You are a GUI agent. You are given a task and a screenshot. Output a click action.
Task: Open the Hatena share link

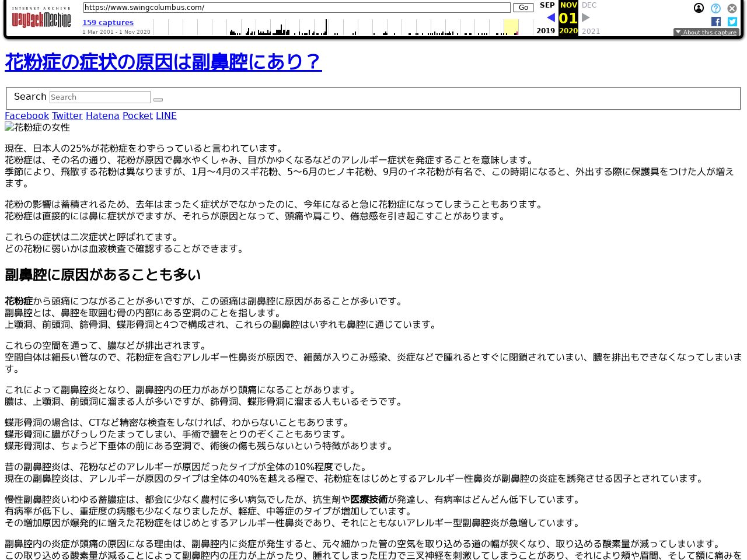click(x=102, y=116)
